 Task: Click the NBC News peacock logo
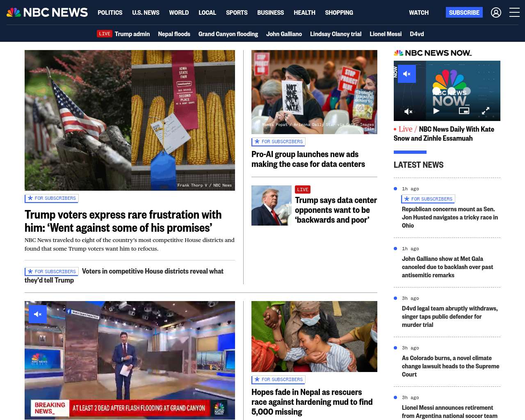point(47,12)
